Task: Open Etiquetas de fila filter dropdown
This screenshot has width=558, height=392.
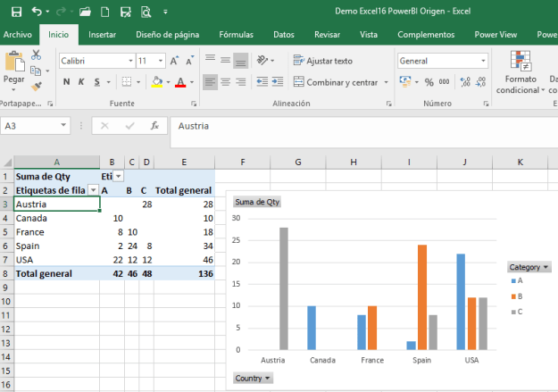Action: [x=93, y=190]
